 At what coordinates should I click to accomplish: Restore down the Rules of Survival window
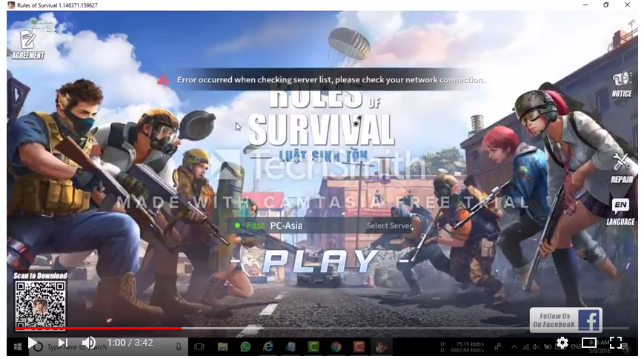point(606,5)
